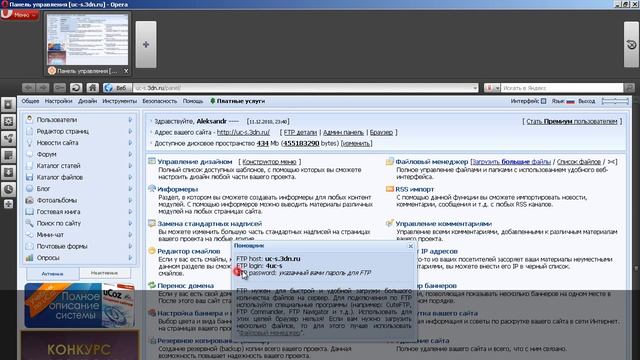Image resolution: width=640 pixels, height=360 pixels.
Task: Open the Инструменты menu
Action: click(x=120, y=101)
